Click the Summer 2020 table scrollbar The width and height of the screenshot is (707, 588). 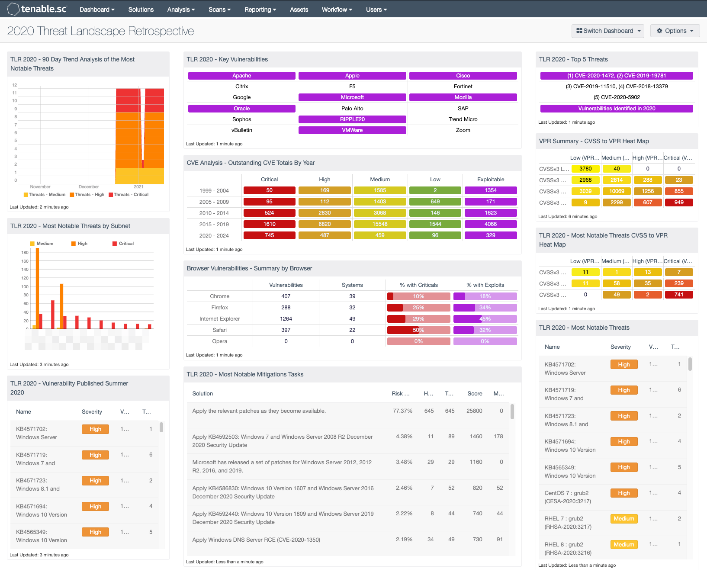point(161,427)
